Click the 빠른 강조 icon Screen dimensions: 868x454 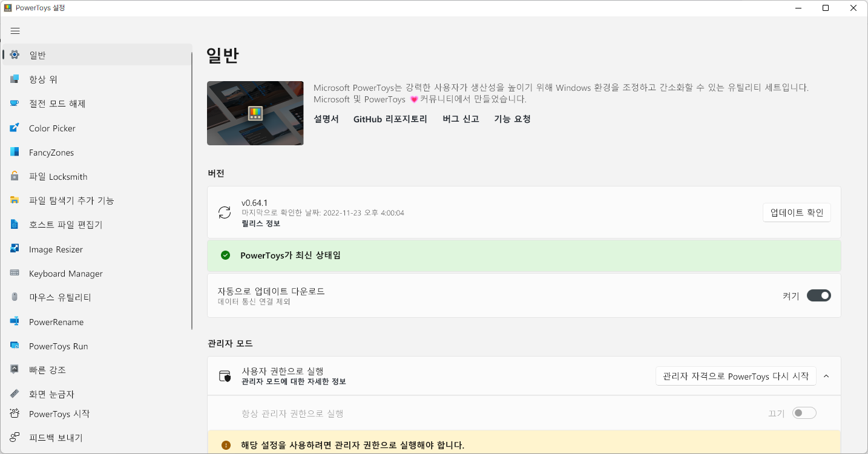15,370
